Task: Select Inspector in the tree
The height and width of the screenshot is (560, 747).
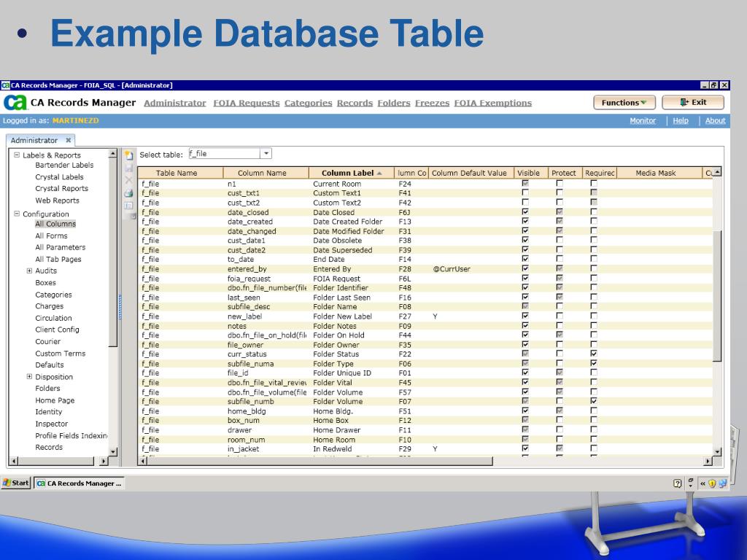Action: (52, 424)
